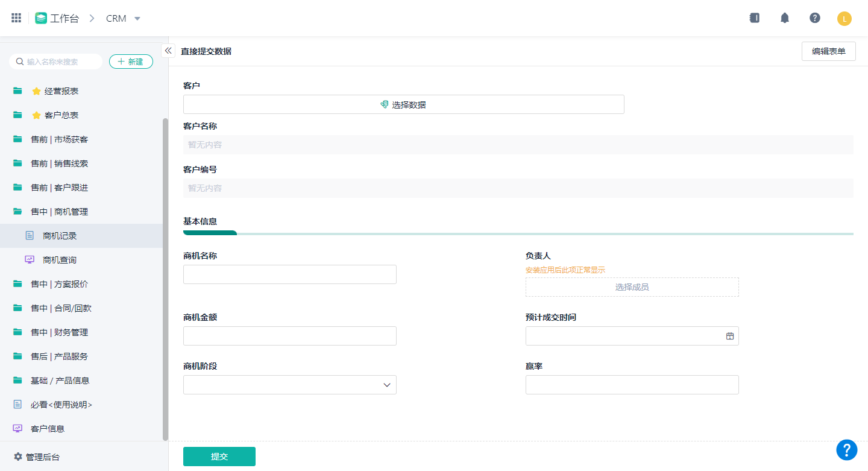Expand the 基础 / 产品信息 folder

[81, 381]
